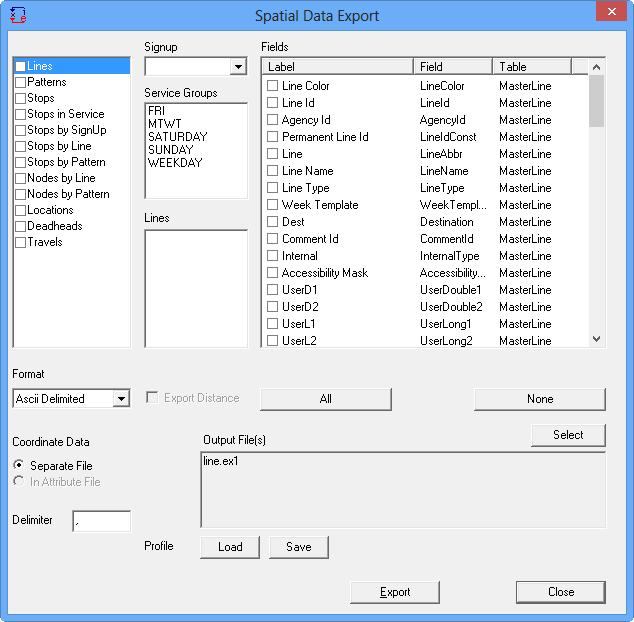Check the Line Id field

[273, 103]
